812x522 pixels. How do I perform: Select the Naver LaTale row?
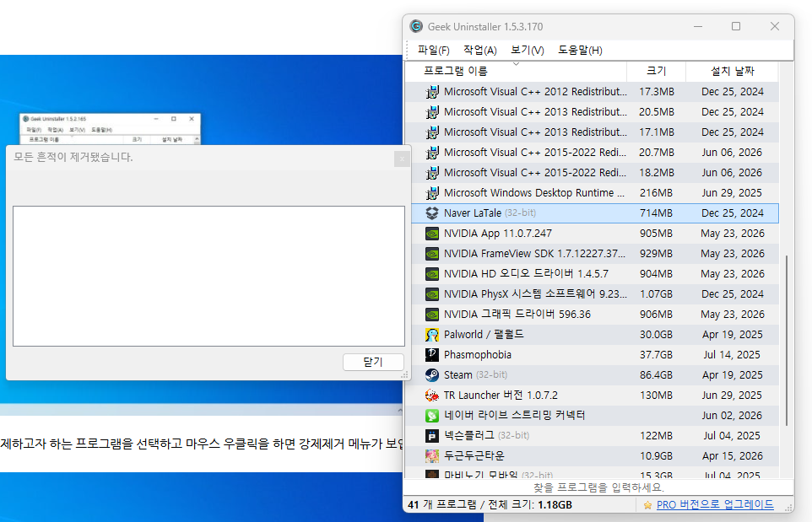[595, 213]
